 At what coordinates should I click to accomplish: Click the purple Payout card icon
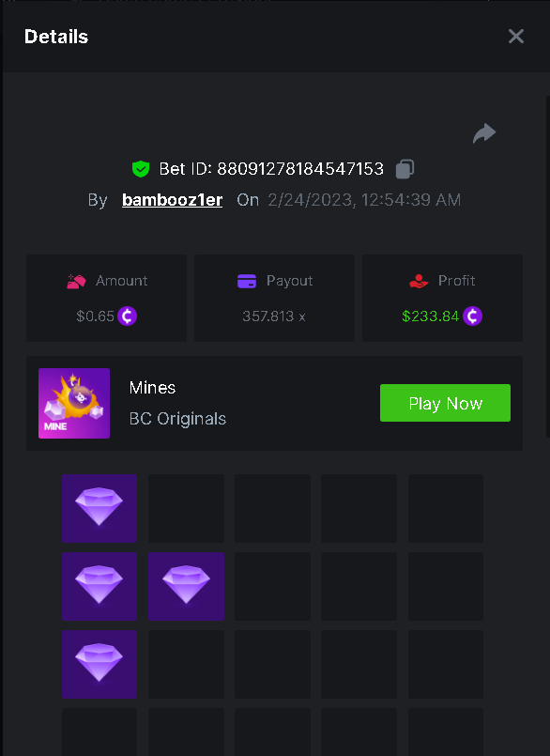247,281
